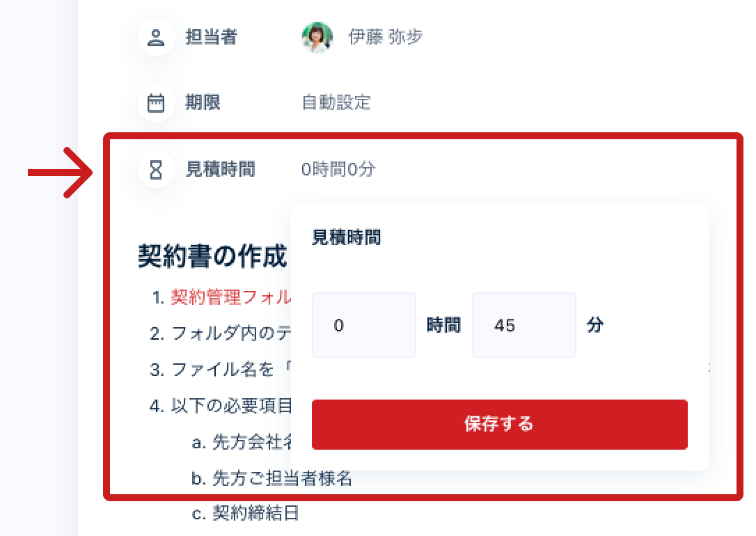This screenshot has width=756, height=536.
Task: Open the 自動設定 deadline value
Action: [336, 102]
